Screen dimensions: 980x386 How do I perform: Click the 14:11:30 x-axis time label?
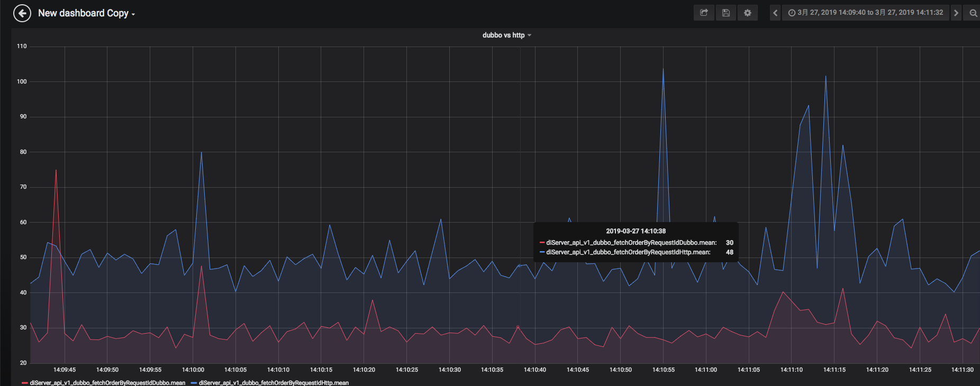(963, 370)
